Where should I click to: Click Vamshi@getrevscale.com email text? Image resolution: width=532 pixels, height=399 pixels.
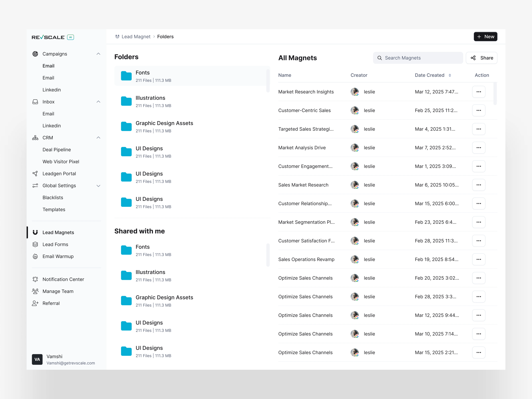pos(71,363)
